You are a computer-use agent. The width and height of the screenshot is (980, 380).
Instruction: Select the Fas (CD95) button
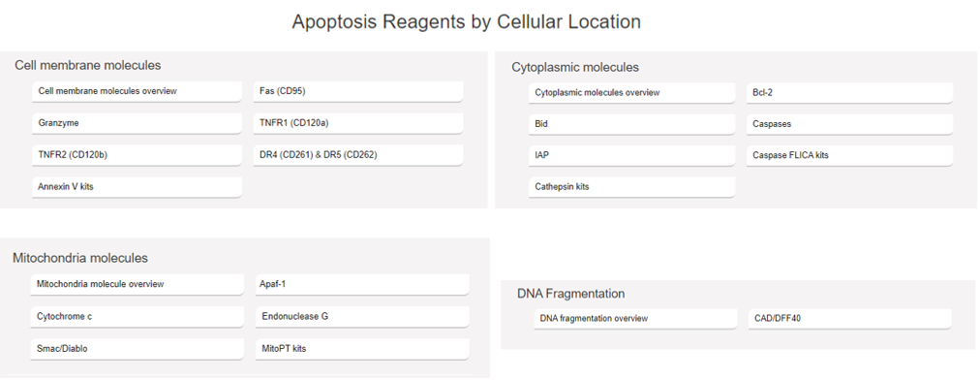point(358,91)
